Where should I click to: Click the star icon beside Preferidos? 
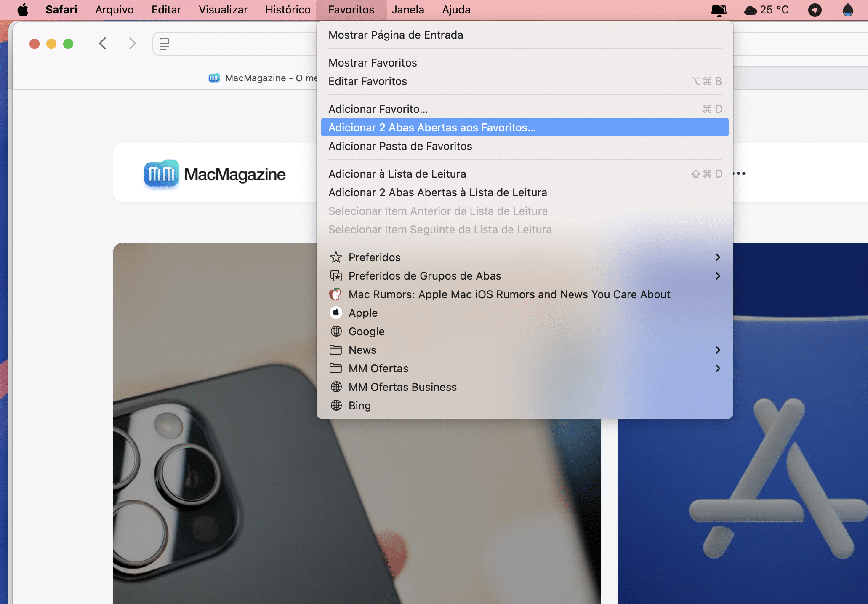[336, 257]
